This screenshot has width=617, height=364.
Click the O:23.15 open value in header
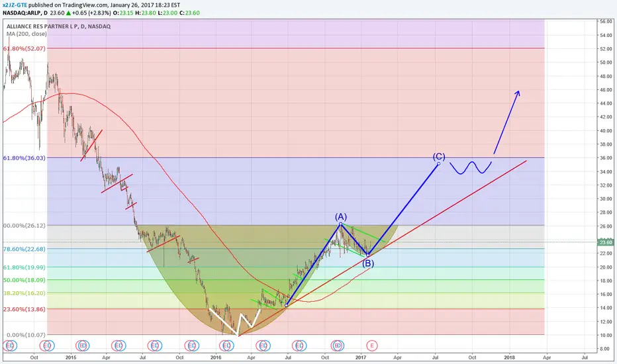pyautogui.click(x=122, y=13)
